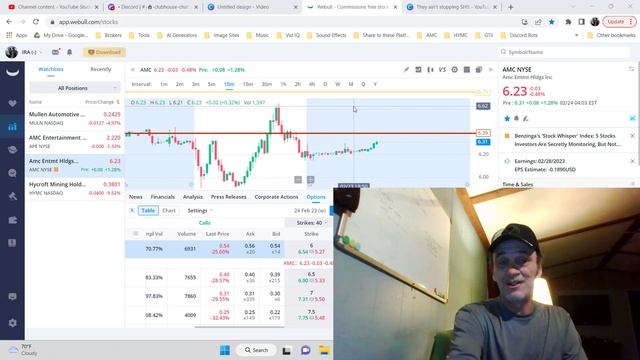Image resolution: width=640 pixels, height=360 pixels.
Task: Open Benzinga's Stock Whisper Index article
Action: 567,140
